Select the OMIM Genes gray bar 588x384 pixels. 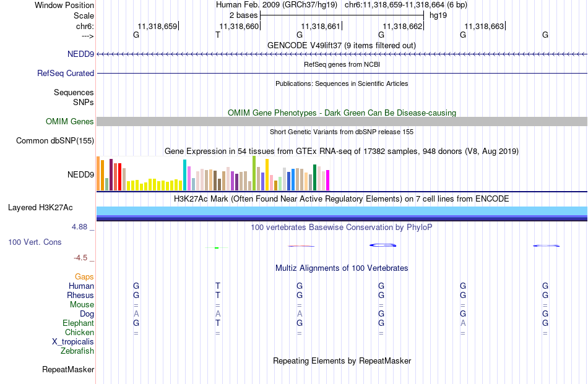coord(342,121)
